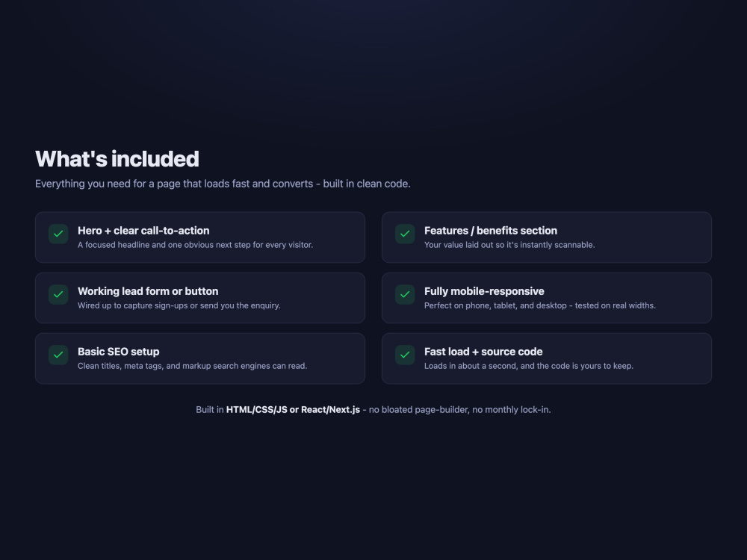Select the check icon for Working lead form
This screenshot has width=747, height=560.
click(58, 294)
